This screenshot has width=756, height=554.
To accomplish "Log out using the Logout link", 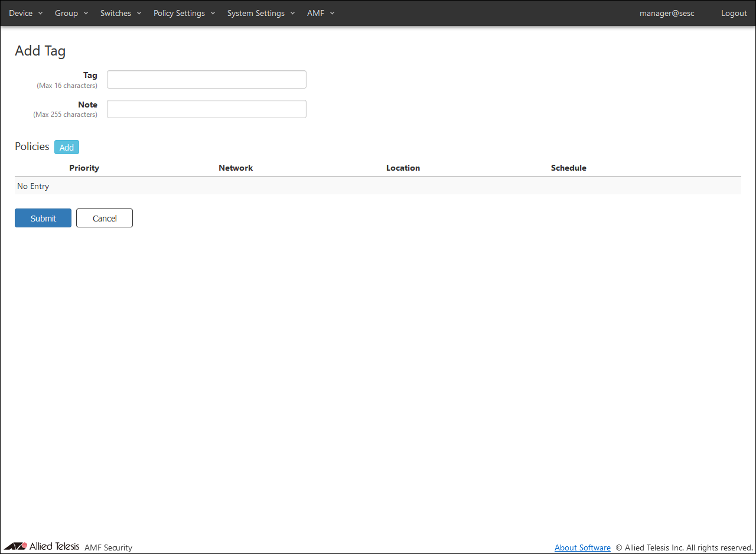I will (x=734, y=13).
